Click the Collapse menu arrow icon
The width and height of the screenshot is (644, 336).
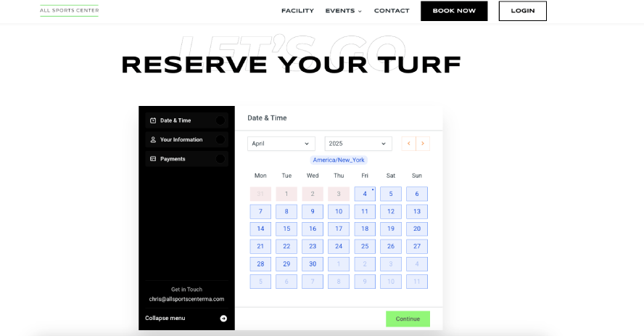[223, 318]
